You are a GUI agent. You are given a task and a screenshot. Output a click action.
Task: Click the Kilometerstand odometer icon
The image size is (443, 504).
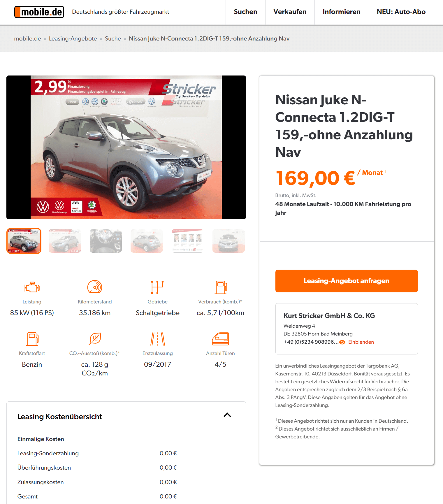[x=95, y=287]
